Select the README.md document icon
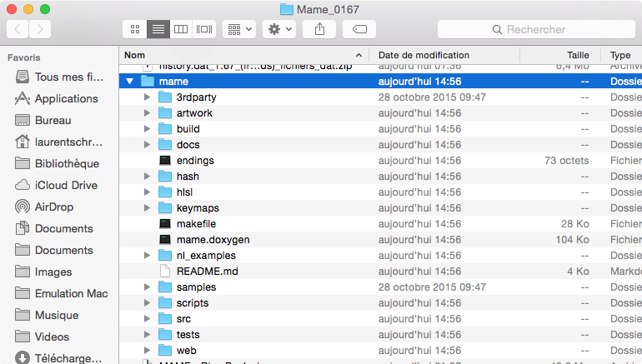The width and height of the screenshot is (642, 364). [165, 272]
